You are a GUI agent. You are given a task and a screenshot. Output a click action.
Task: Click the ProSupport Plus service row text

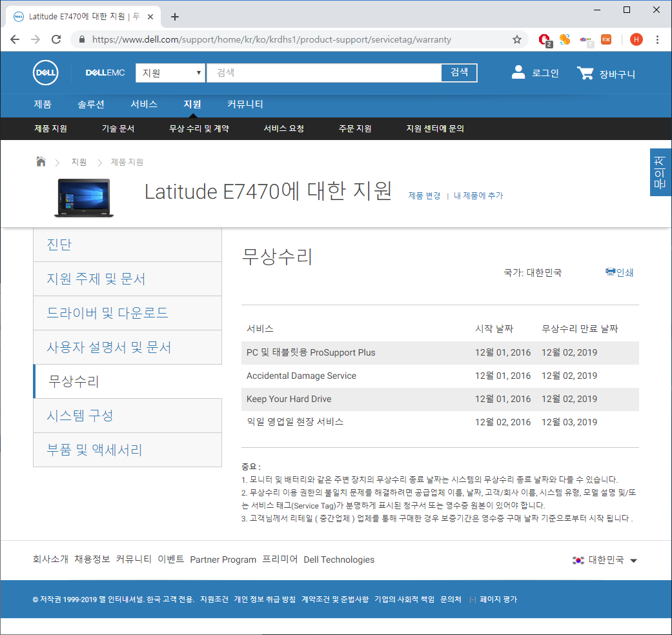click(311, 352)
